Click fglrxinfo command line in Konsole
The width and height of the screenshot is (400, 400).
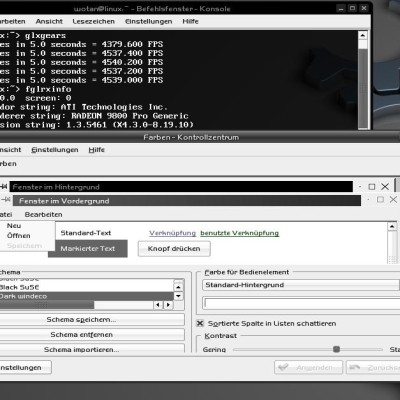coord(36,89)
